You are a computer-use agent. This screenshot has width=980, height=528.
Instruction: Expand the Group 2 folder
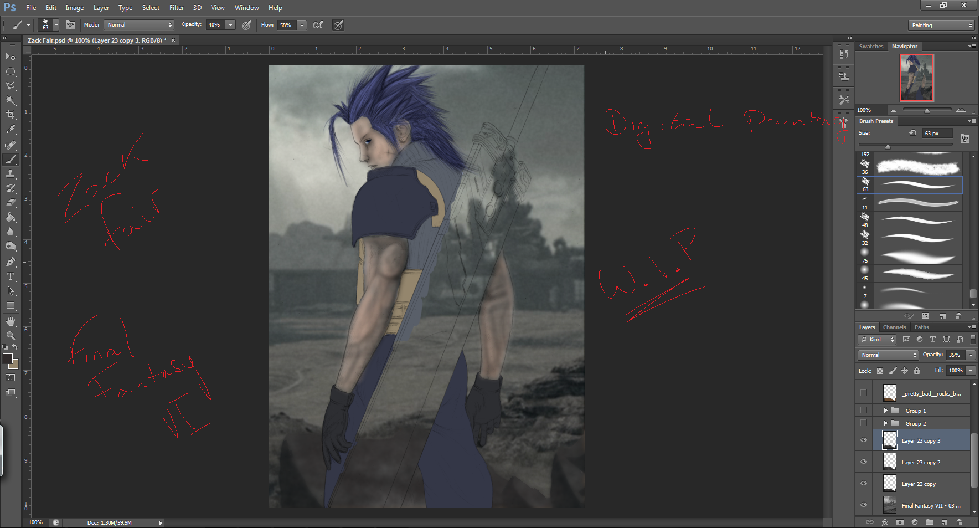[x=885, y=423]
